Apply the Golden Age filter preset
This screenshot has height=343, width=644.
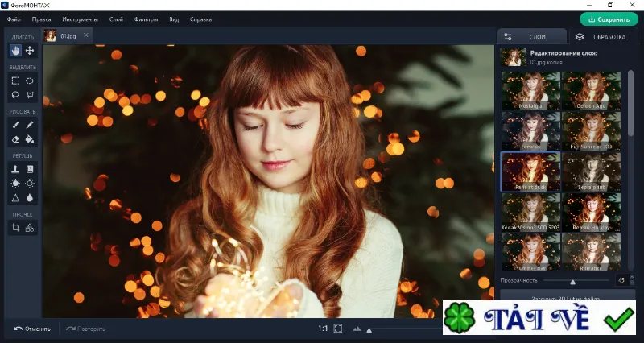(592, 91)
